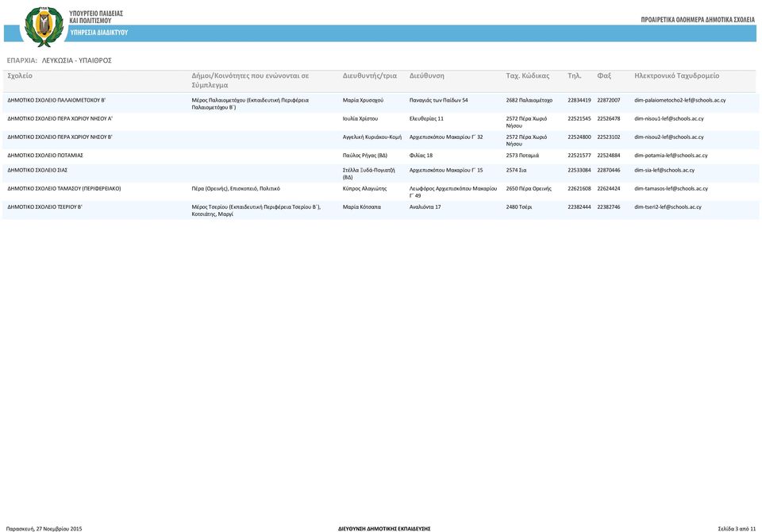Click address 'Φιλίας 18'
The width and height of the screenshot is (762, 532).
point(421,156)
